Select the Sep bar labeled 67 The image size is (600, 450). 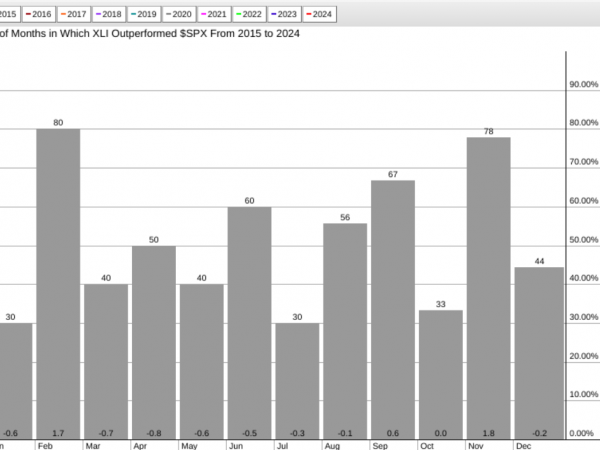point(393,310)
